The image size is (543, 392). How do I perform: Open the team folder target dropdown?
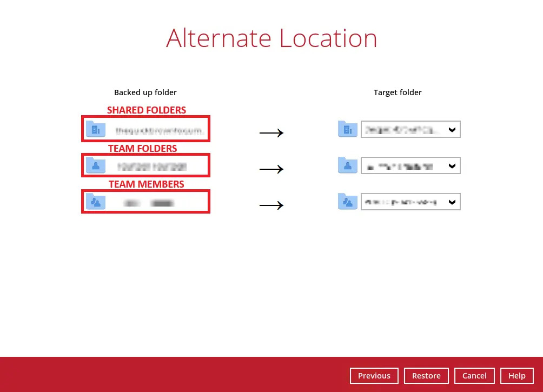pyautogui.click(x=452, y=166)
